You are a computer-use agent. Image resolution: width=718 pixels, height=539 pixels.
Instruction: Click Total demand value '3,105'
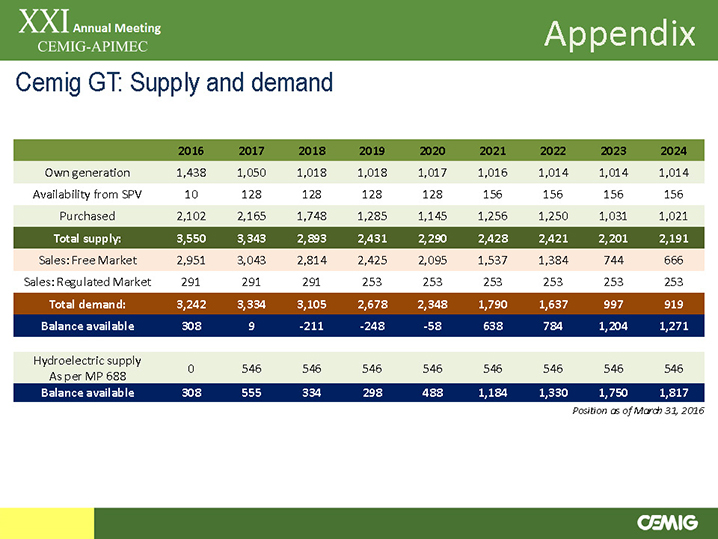point(312,304)
